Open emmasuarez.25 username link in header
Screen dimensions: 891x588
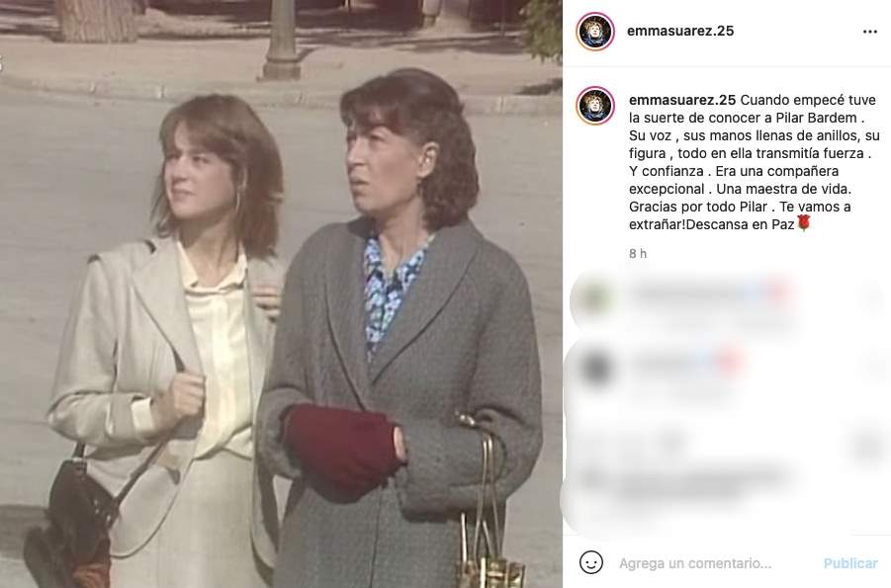pyautogui.click(x=680, y=31)
